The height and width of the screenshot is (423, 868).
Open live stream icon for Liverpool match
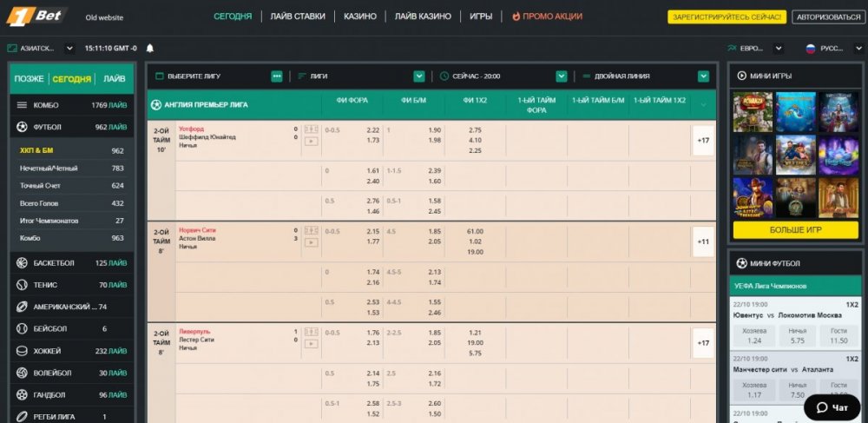click(x=311, y=344)
